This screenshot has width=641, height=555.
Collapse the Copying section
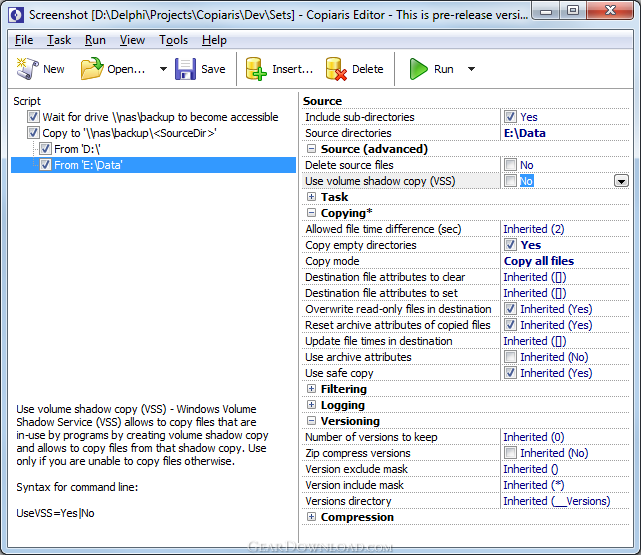312,213
